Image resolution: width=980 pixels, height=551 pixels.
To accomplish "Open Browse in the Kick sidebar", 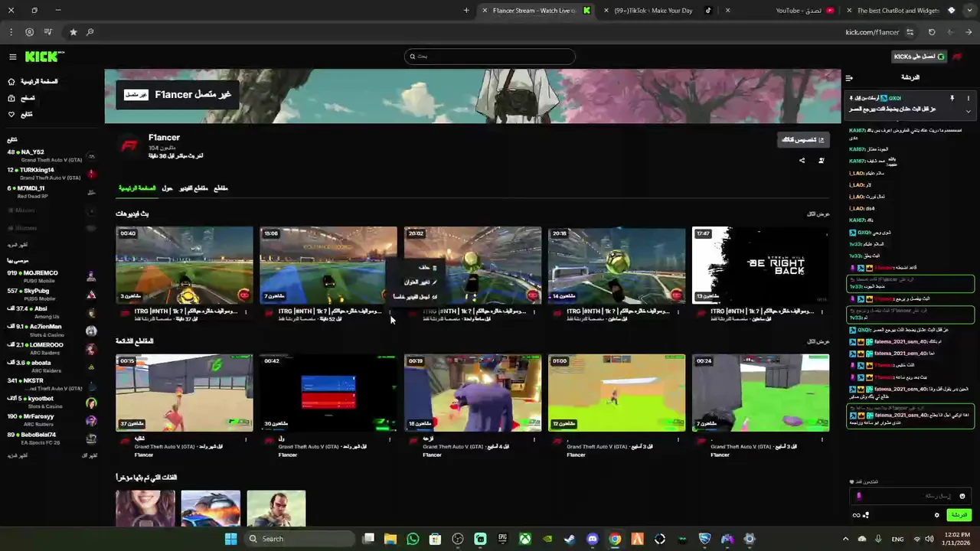I will tap(21, 98).
